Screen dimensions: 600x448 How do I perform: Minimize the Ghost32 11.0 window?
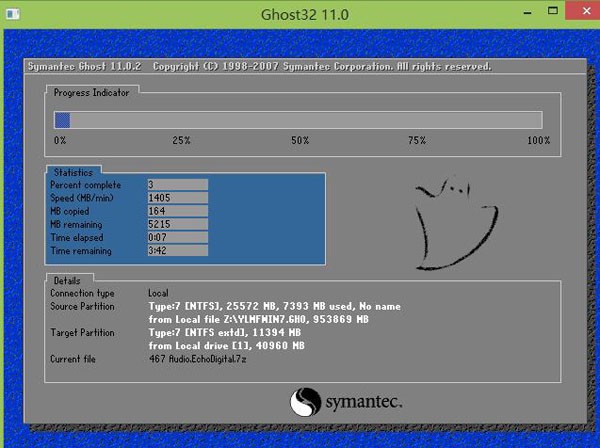click(528, 12)
